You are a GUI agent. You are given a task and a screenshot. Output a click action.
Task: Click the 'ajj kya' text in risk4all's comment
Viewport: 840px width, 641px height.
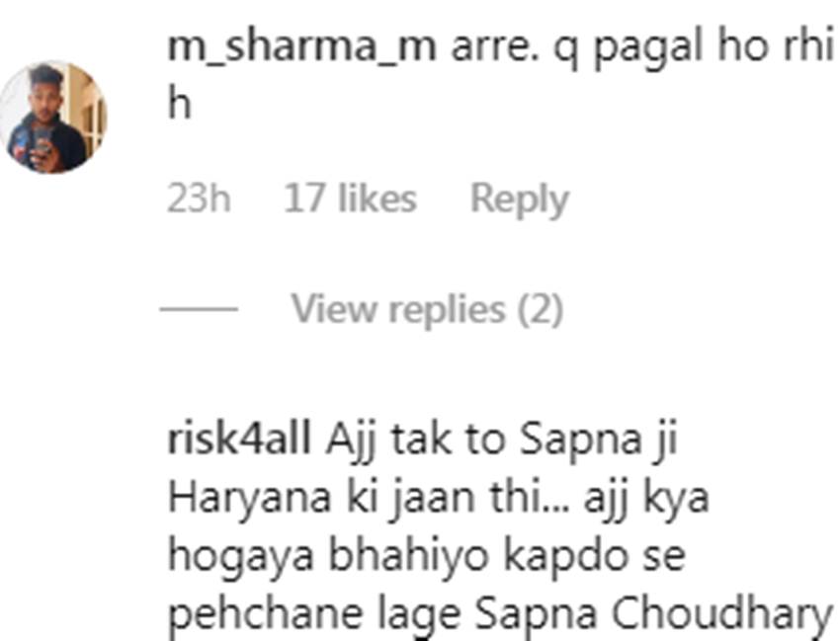pos(646,499)
